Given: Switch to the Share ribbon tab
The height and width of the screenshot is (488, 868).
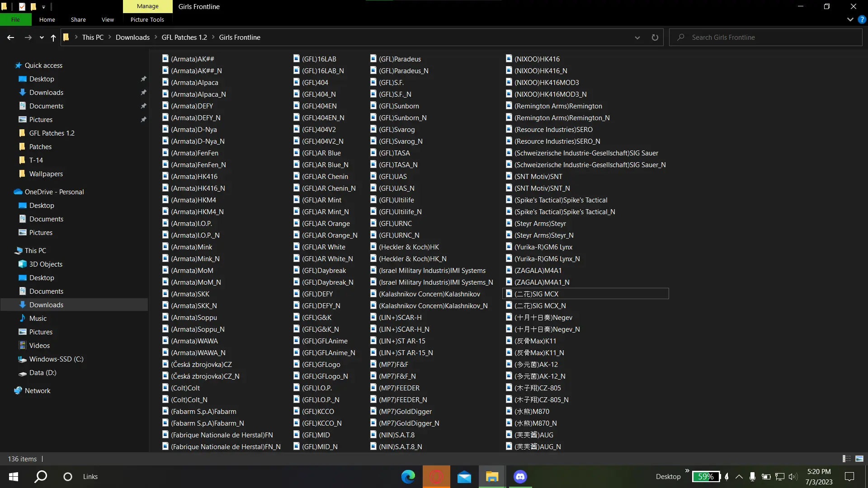Looking at the screenshot, I should 78,19.
